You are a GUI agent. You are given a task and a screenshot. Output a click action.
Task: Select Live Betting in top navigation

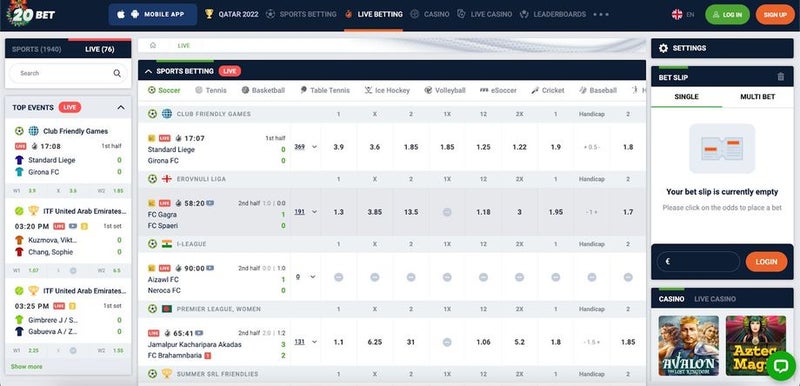[373, 14]
